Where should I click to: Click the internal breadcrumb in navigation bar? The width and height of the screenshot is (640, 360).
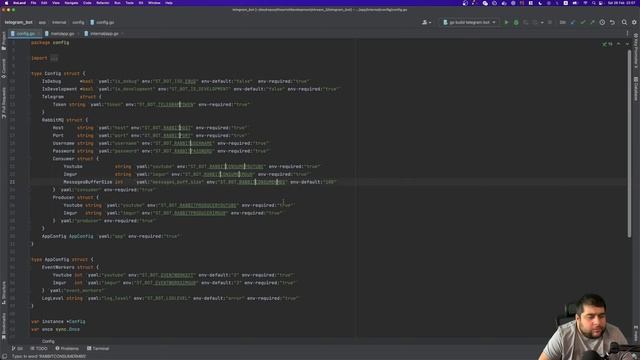[x=59, y=22]
